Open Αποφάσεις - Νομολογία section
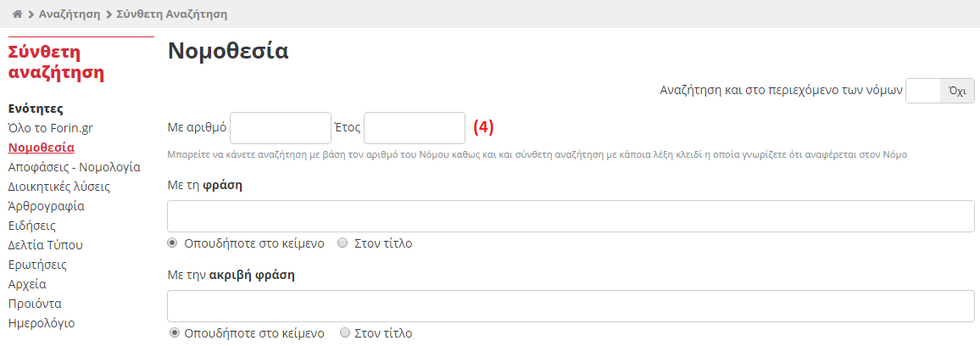The width and height of the screenshot is (980, 346). pyautogui.click(x=74, y=167)
